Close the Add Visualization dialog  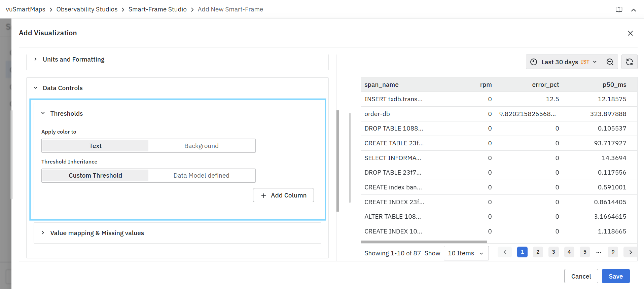pos(630,33)
